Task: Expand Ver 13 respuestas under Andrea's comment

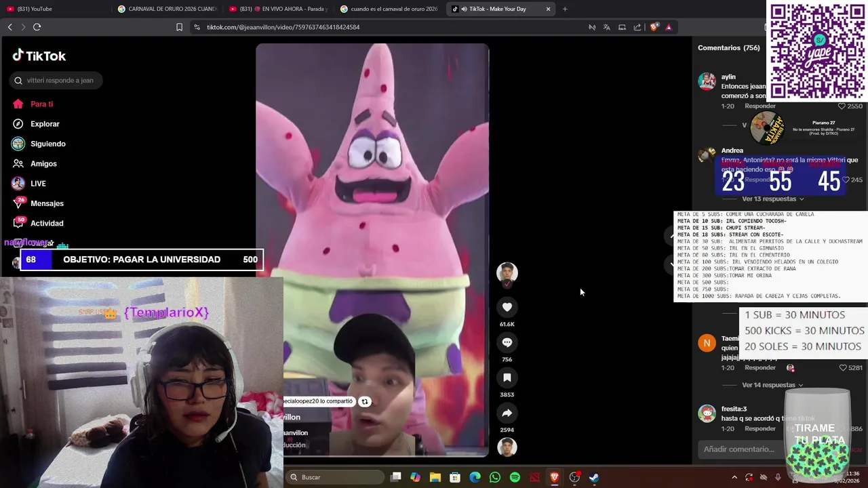Action: (x=772, y=199)
